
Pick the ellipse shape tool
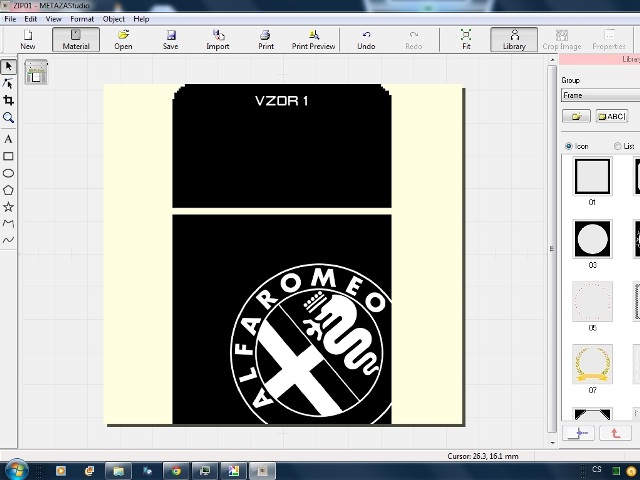click(x=8, y=173)
